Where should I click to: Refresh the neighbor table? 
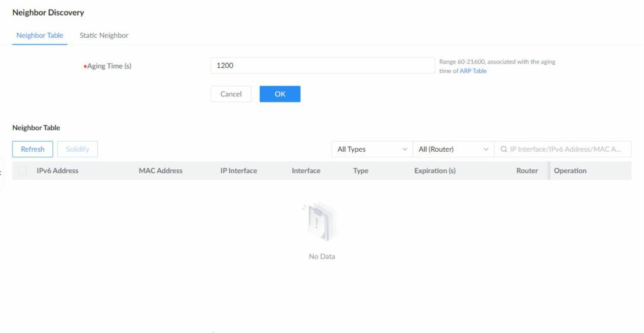point(33,149)
